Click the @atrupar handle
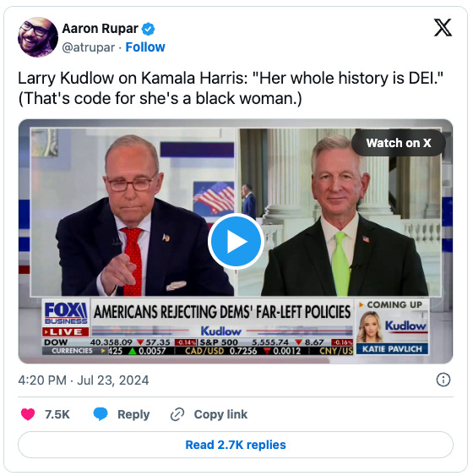Screen dimensions: 473x476 pyautogui.click(x=88, y=47)
